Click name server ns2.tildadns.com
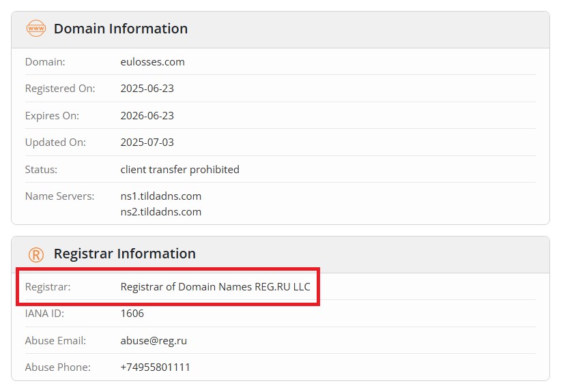The height and width of the screenshot is (392, 561). [x=160, y=212]
